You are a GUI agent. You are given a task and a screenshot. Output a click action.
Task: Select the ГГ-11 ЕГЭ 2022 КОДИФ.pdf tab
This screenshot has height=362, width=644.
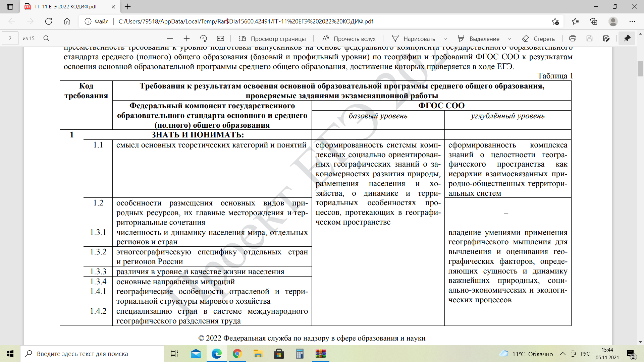pyautogui.click(x=66, y=7)
